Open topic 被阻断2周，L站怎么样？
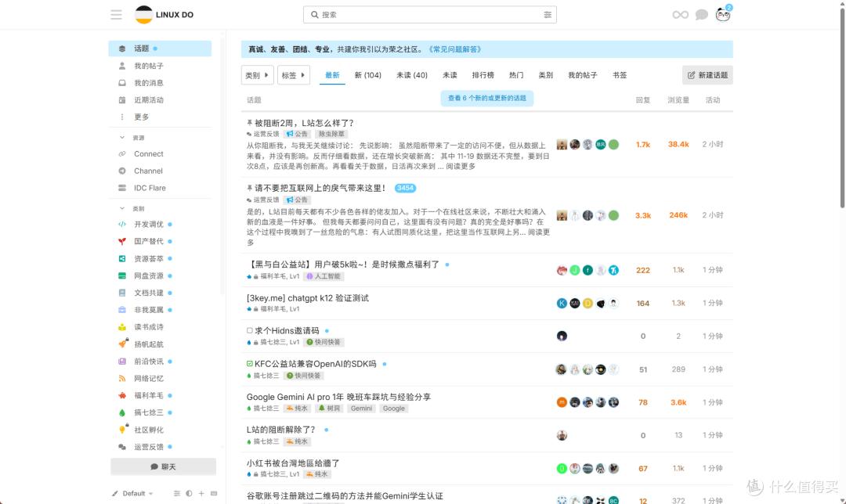 (304, 123)
